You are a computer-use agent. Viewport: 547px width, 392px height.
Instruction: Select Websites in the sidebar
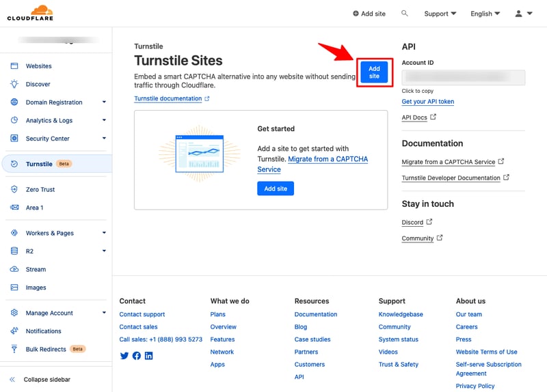(38, 66)
